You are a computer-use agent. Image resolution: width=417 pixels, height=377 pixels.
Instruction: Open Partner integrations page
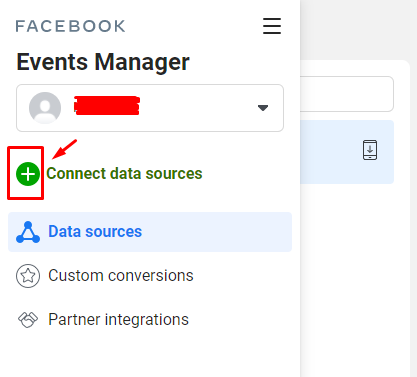click(118, 320)
